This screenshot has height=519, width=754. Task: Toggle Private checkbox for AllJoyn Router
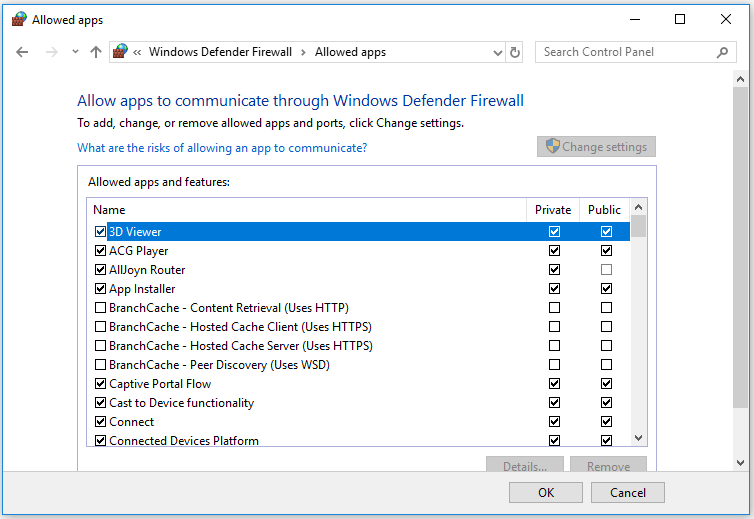554,269
